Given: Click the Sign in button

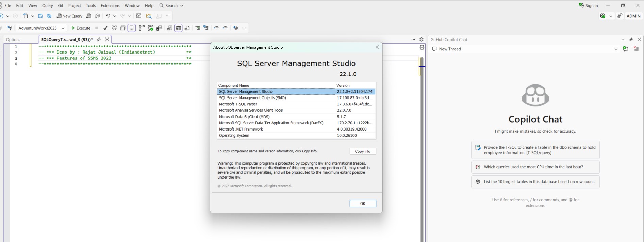Looking at the screenshot, I should [589, 6].
